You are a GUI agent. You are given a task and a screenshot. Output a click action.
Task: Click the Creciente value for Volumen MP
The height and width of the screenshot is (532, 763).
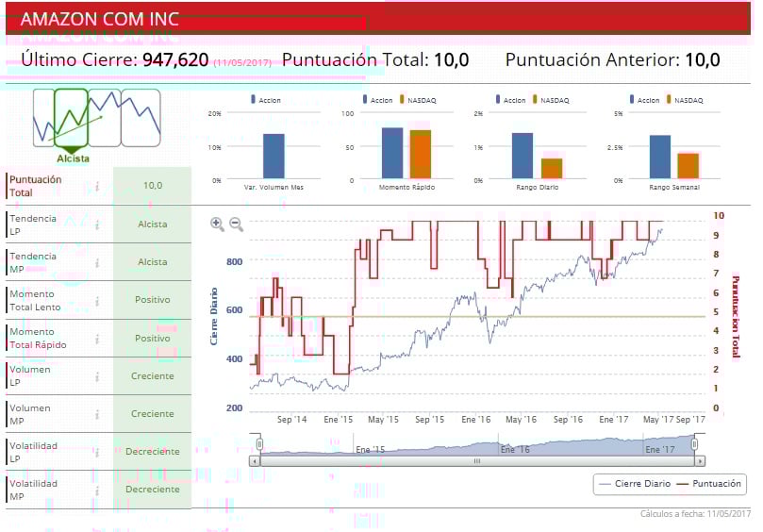[x=152, y=414]
